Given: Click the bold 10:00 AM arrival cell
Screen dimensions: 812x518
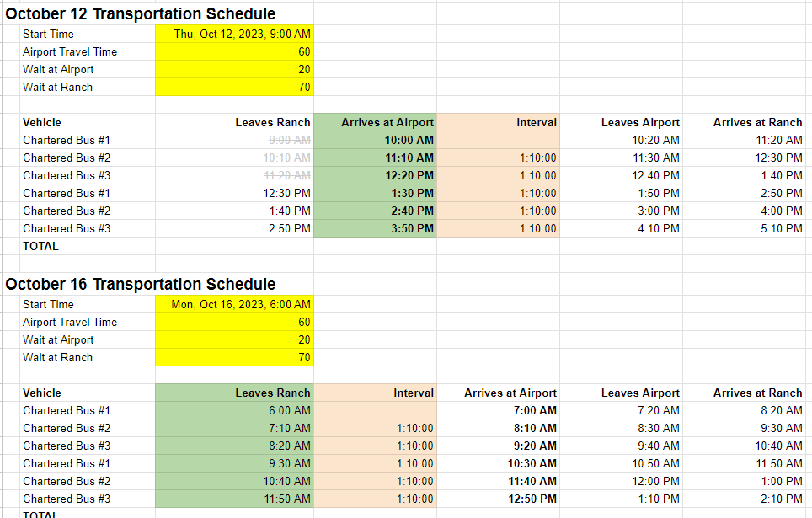Looking at the screenshot, I should click(376, 141).
